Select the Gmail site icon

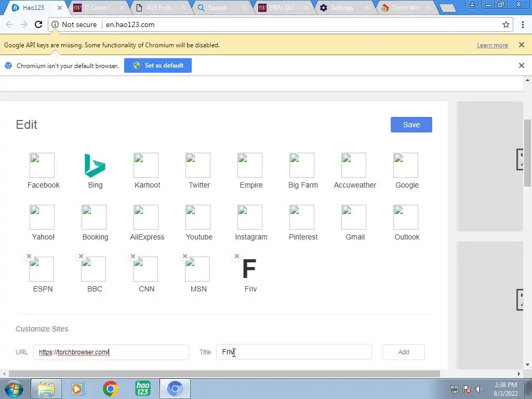pos(353,217)
